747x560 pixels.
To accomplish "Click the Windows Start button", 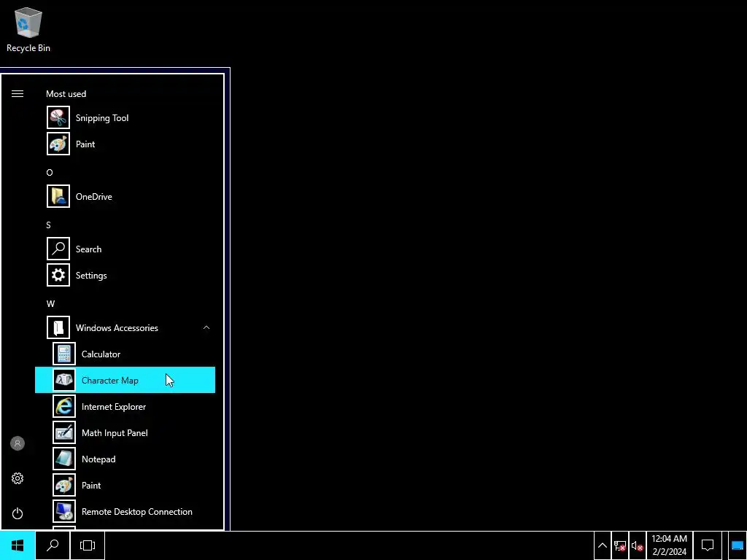I will click(x=18, y=545).
